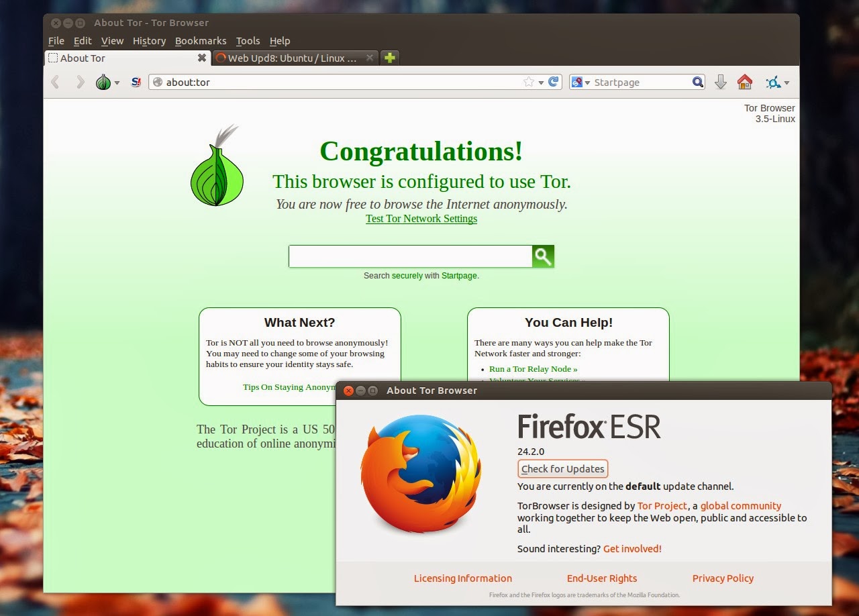Bookmark this page with the star icon
859x616 pixels.
pyautogui.click(x=529, y=82)
